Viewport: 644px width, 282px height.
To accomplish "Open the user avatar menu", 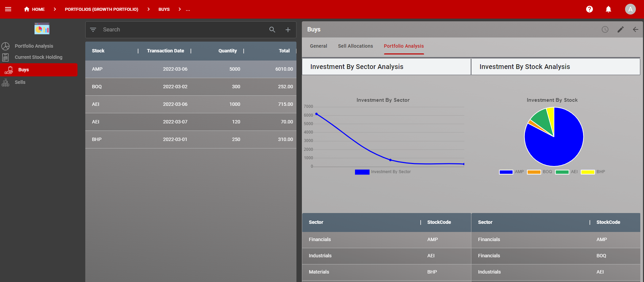I will click(630, 9).
